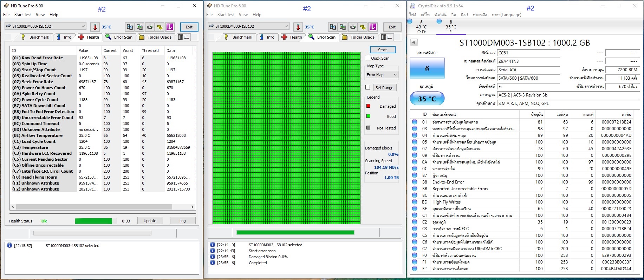This screenshot has width=644, height=280.
Task: Click purple down-arrow icon in left HD Tune window
Action: pos(170,27)
